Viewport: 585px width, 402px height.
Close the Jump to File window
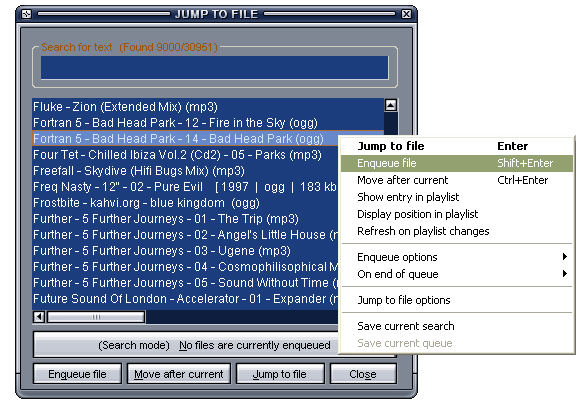(x=406, y=14)
